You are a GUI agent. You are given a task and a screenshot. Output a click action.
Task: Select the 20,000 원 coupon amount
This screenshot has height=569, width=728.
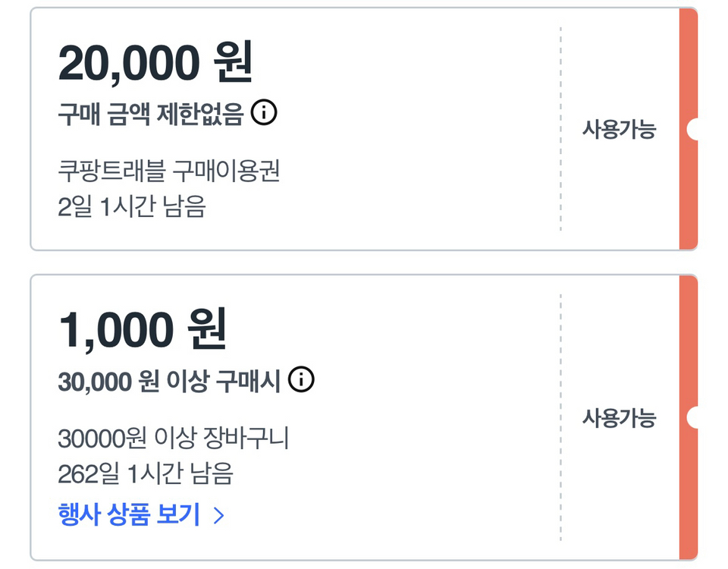(155, 64)
